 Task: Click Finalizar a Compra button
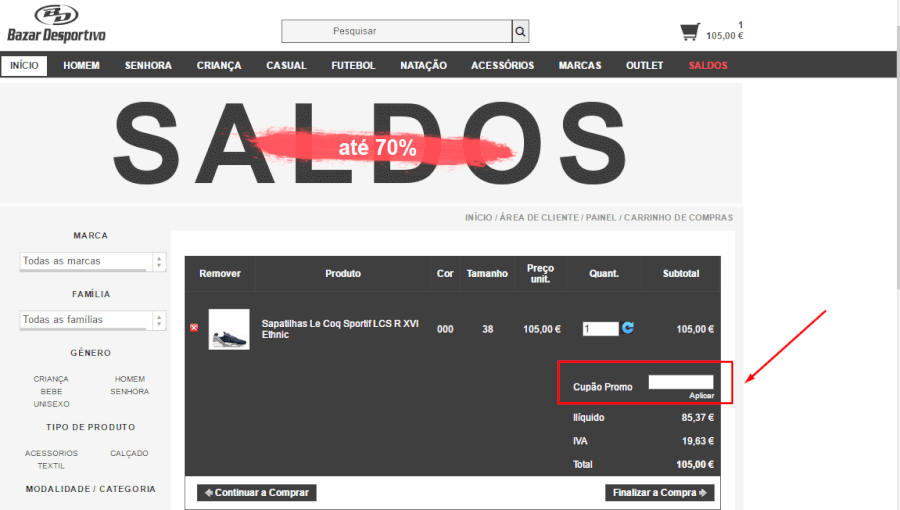pyautogui.click(x=659, y=492)
